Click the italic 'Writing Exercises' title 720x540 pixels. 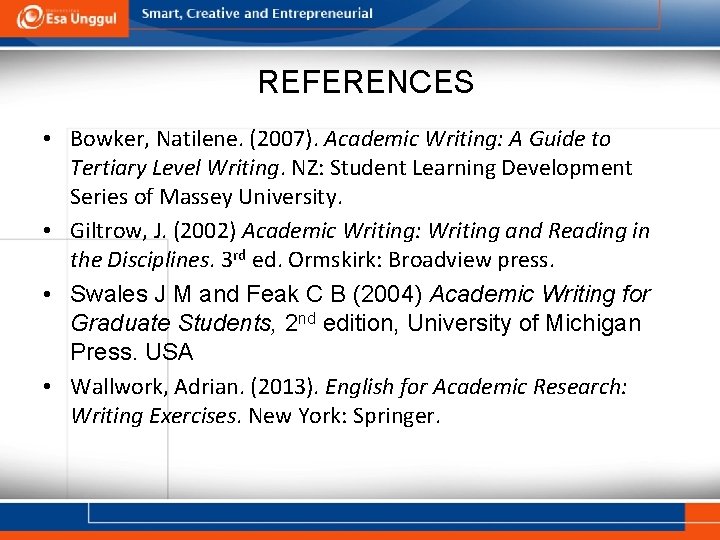point(154,416)
